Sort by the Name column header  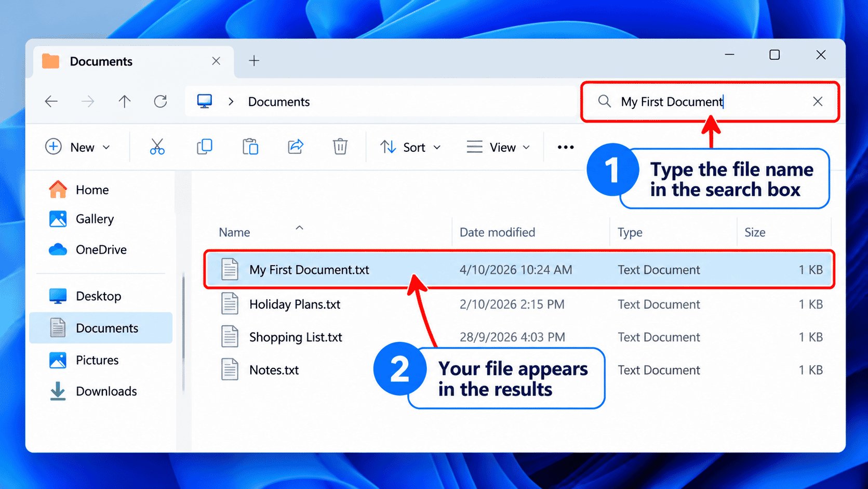click(x=234, y=232)
